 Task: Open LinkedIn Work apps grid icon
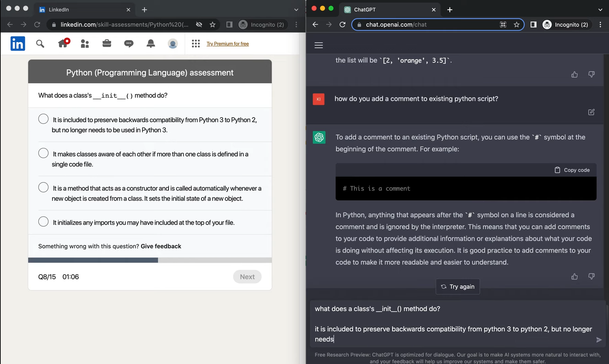tap(196, 43)
